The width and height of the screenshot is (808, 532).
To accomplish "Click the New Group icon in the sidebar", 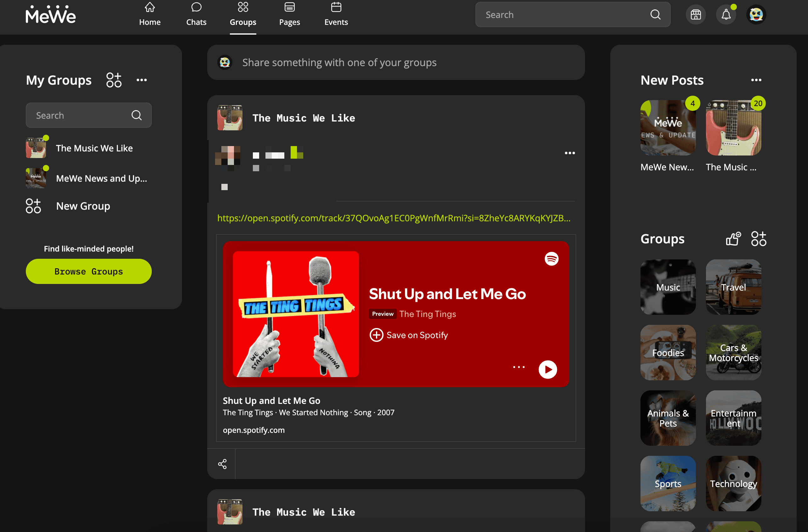I will tap(33, 206).
